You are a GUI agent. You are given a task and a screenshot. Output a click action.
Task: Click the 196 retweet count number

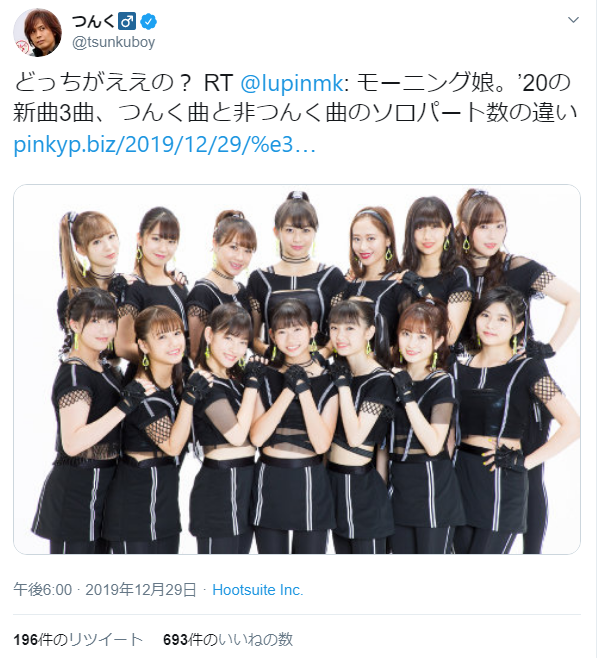click(25, 640)
